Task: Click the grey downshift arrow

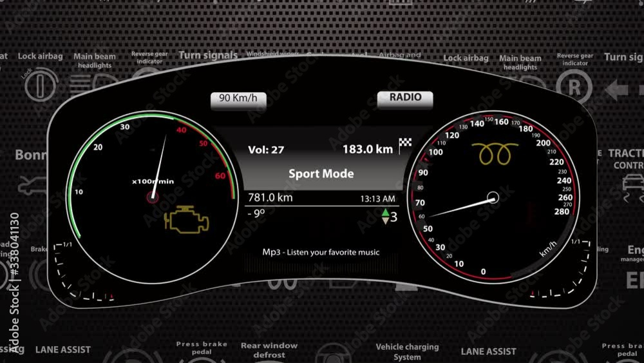Action: click(385, 221)
